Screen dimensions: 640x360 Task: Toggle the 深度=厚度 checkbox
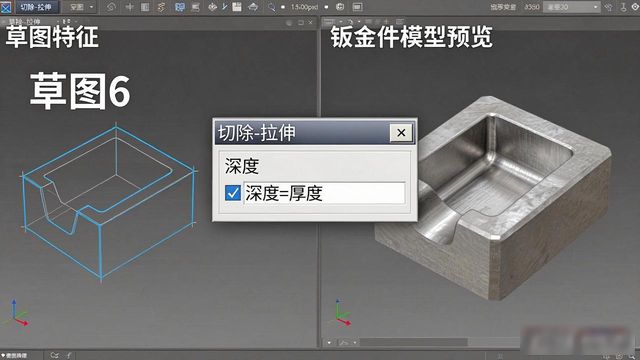[x=233, y=193]
